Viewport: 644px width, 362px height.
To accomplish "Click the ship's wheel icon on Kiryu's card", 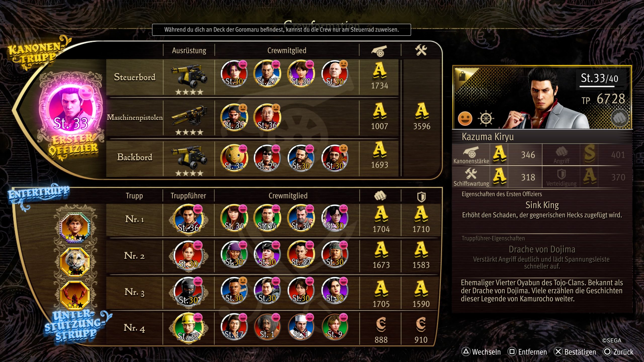I will (x=486, y=118).
